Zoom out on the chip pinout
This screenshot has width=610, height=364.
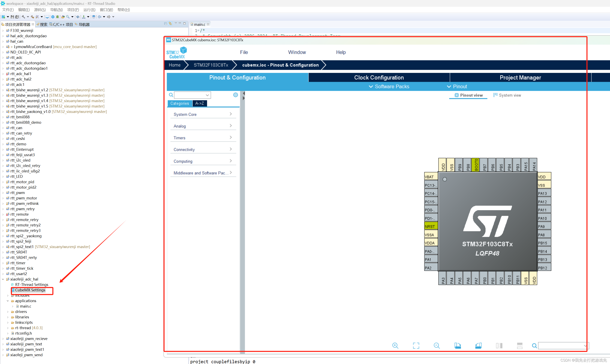click(437, 346)
